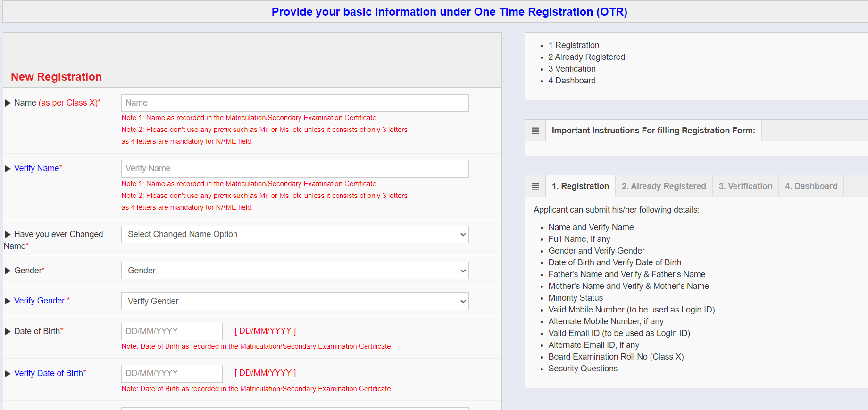The image size is (868, 410).
Task: Open the Gender dropdown
Action: [295, 271]
